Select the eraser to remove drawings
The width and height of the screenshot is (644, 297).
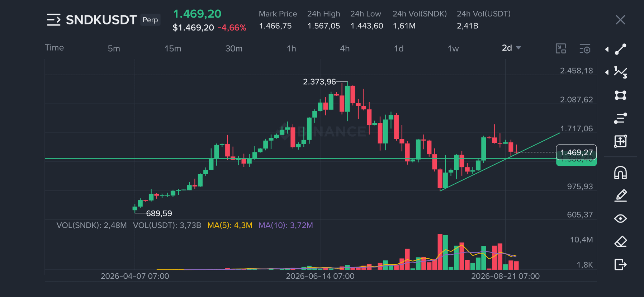(621, 241)
